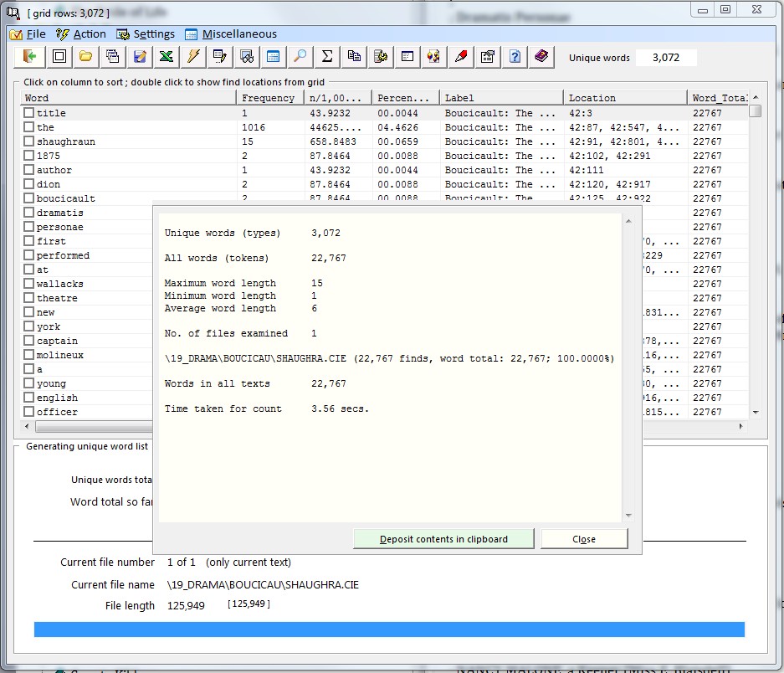Click the purple book toolbar icon

[541, 57]
